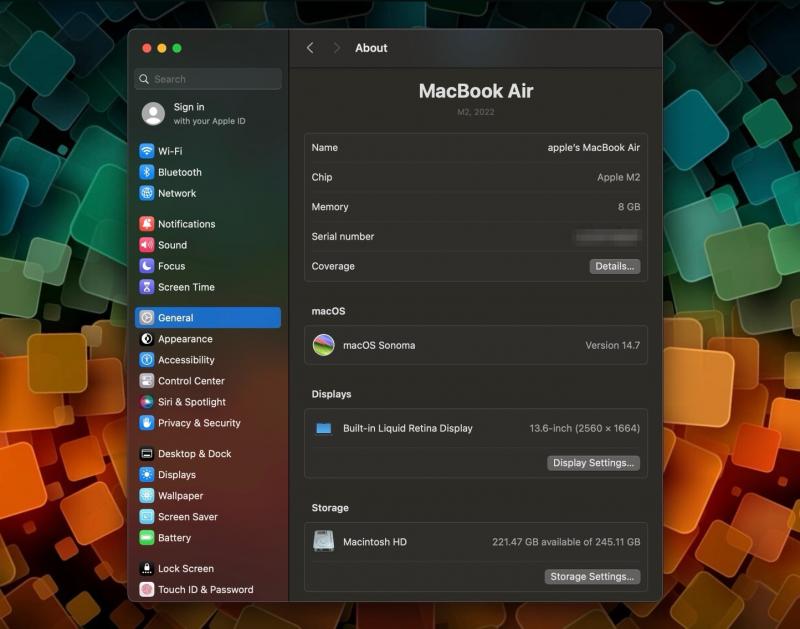800x629 pixels.
Task: Click the MacBook Air title heading
Action: [x=476, y=91]
